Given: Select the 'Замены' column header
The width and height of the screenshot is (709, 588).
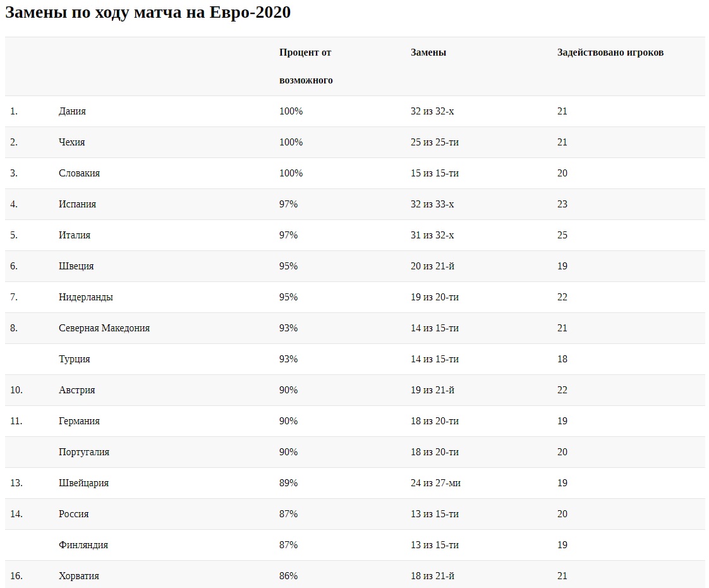Looking at the screenshot, I should click(428, 52).
